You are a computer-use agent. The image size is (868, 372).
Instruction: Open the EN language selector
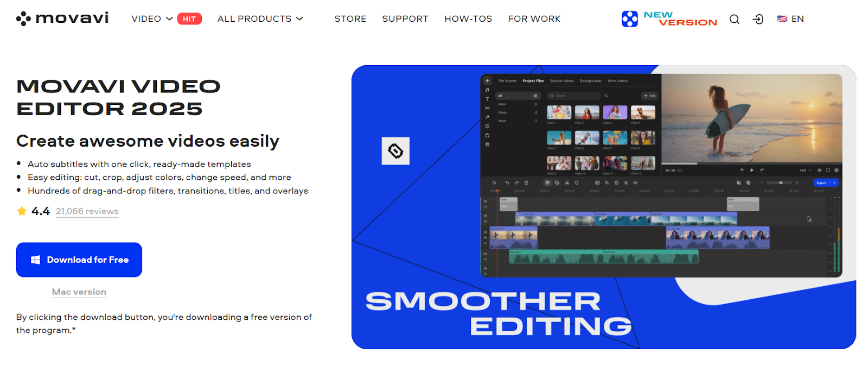[x=790, y=19]
